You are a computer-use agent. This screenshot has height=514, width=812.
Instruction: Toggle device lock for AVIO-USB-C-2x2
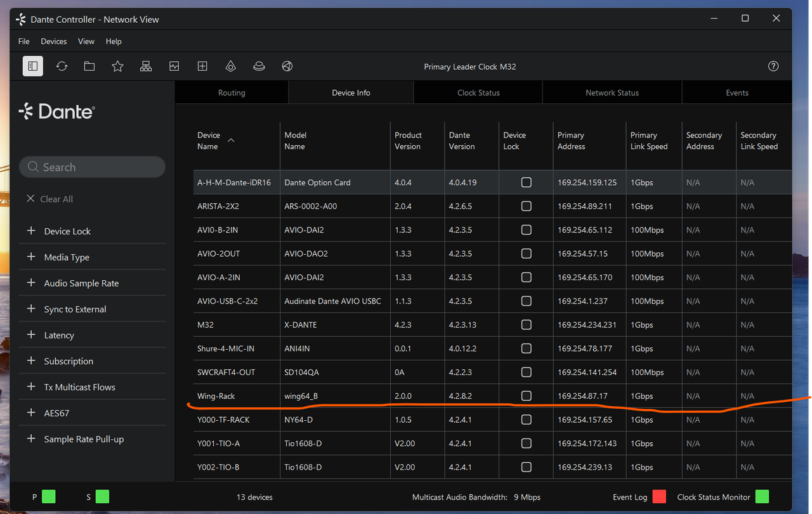[x=526, y=301]
